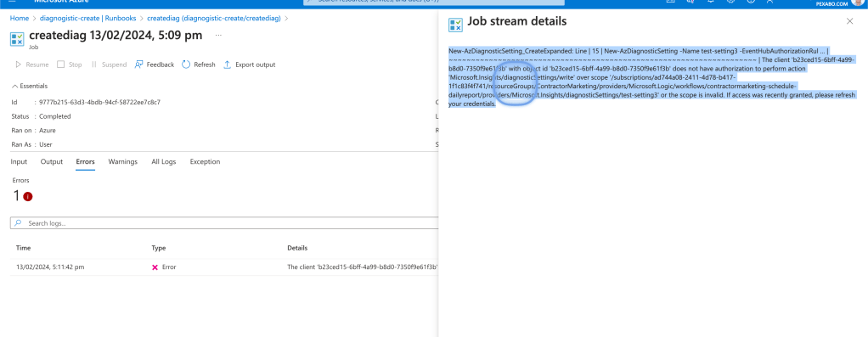Go to Home in the breadcrumb
Image resolution: width=868 pixels, height=337 pixels.
(20, 19)
